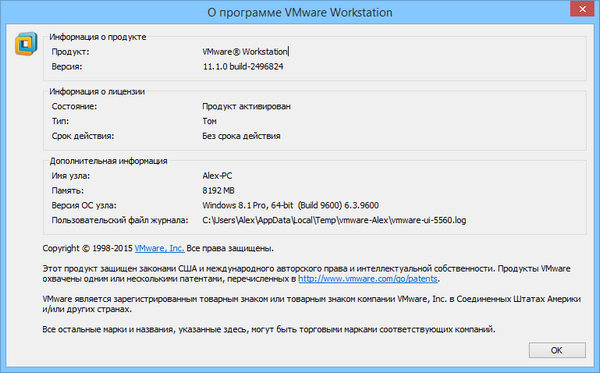Click the Windows 8.1 Pro host OS value
This screenshot has height=373, width=600.
290,205
